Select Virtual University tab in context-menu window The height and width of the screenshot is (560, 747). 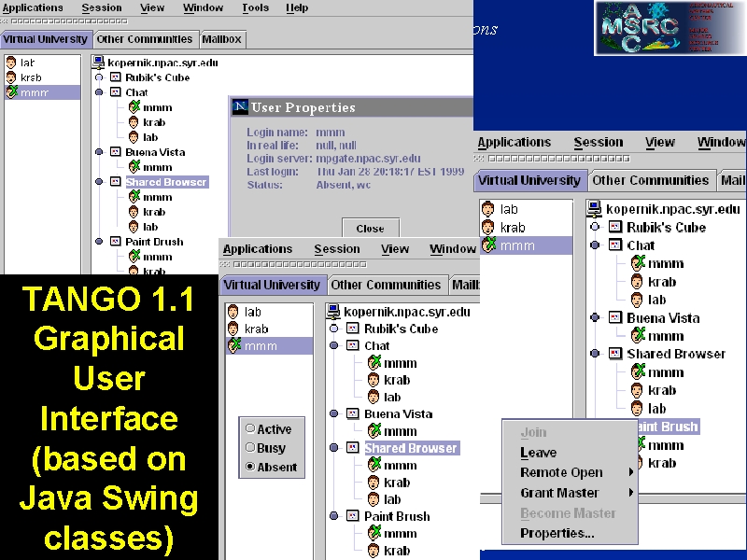(x=529, y=180)
